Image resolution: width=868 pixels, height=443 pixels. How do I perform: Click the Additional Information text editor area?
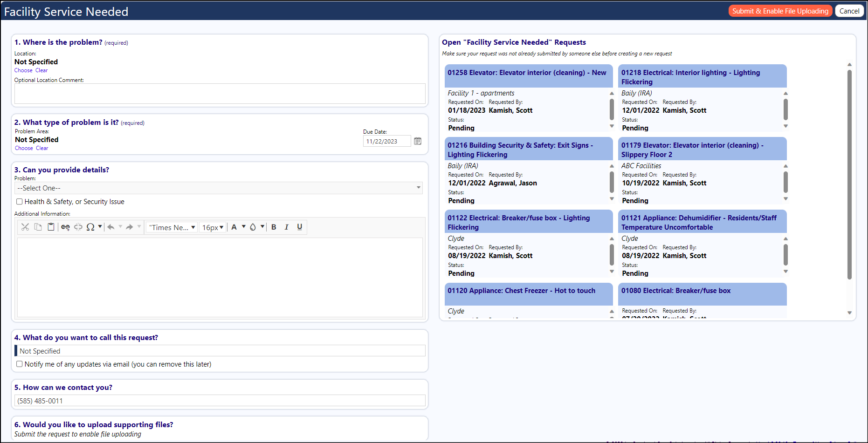tap(220, 278)
